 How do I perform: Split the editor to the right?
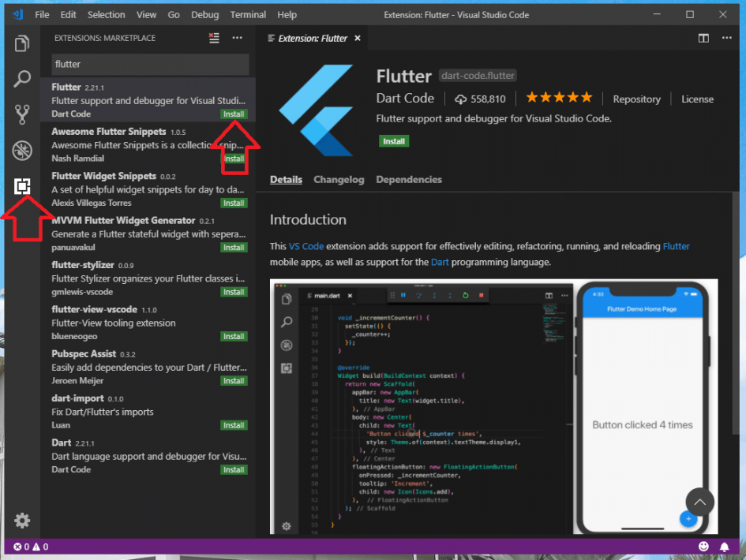pos(703,38)
